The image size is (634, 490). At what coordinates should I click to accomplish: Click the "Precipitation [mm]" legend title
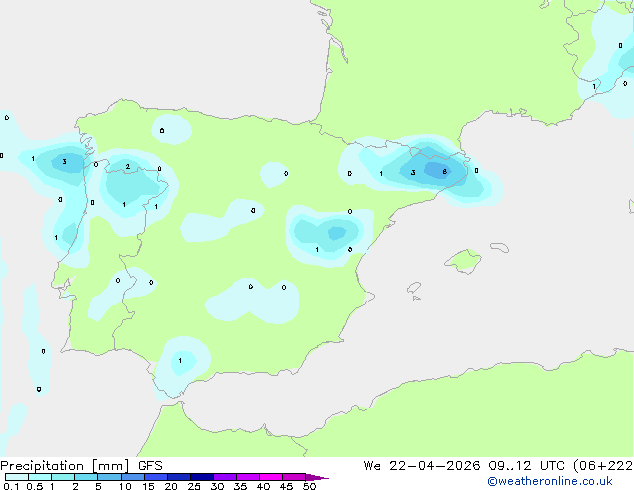point(64,466)
